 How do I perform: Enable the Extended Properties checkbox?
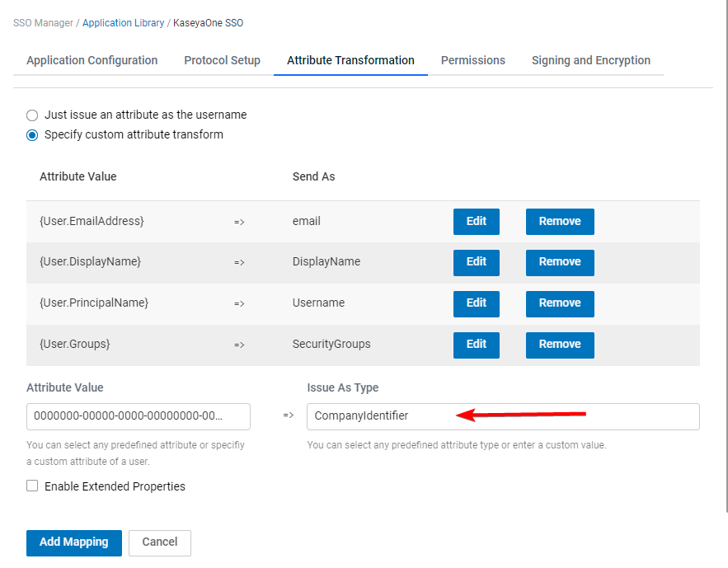point(32,486)
